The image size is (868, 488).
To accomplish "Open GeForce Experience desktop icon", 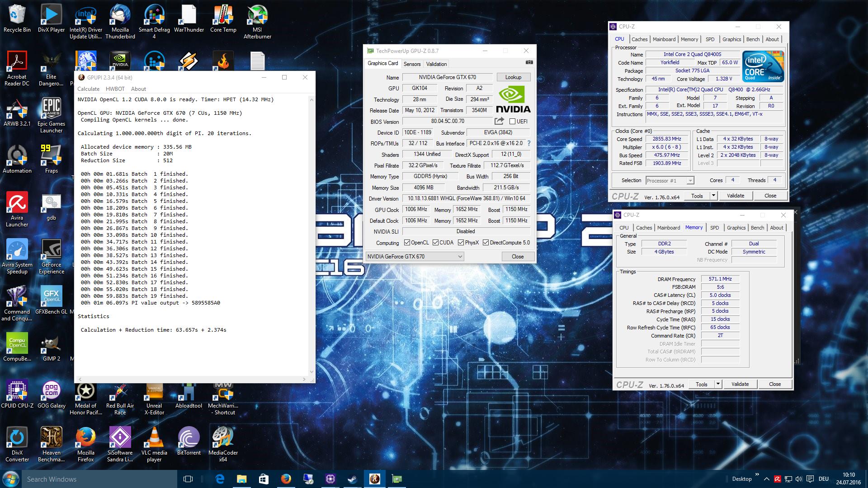I will pos(51,257).
